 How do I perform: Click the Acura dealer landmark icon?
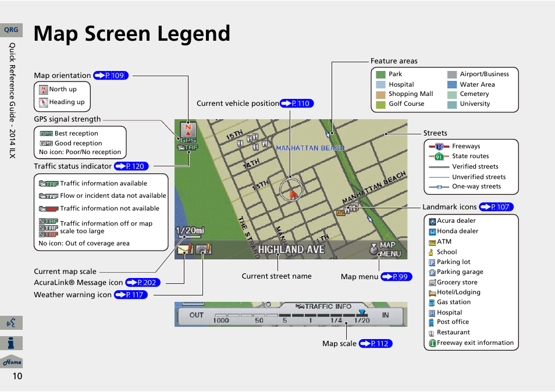coord(432,222)
